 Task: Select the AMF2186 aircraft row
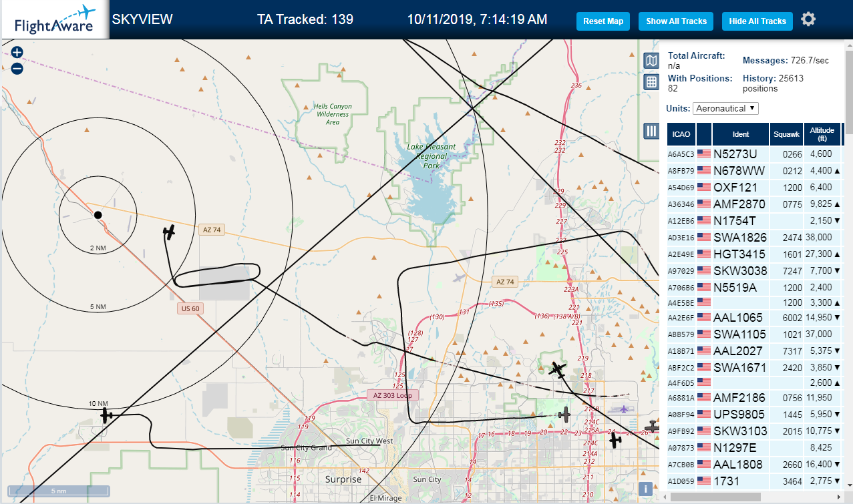755,397
